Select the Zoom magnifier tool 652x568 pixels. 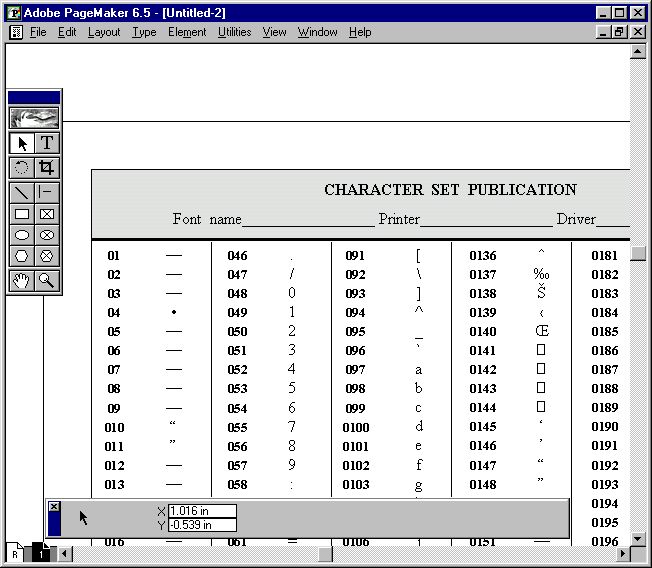tap(47, 281)
